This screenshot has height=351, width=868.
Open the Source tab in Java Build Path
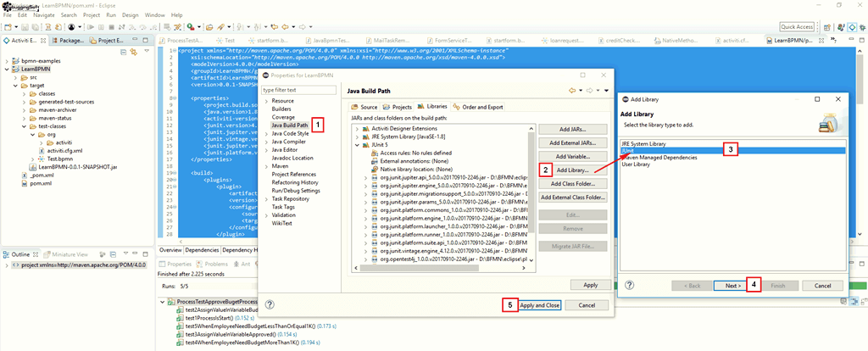[364, 106]
